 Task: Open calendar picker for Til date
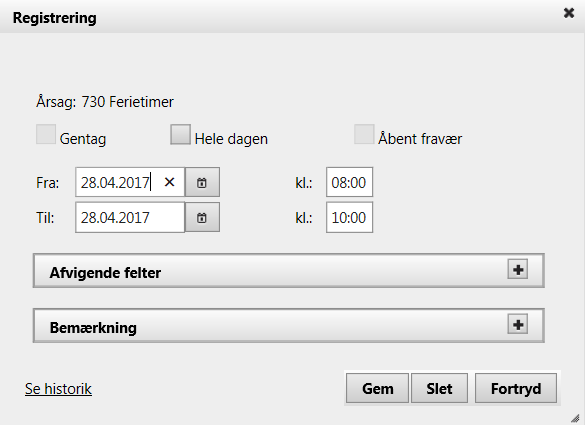pyautogui.click(x=202, y=217)
